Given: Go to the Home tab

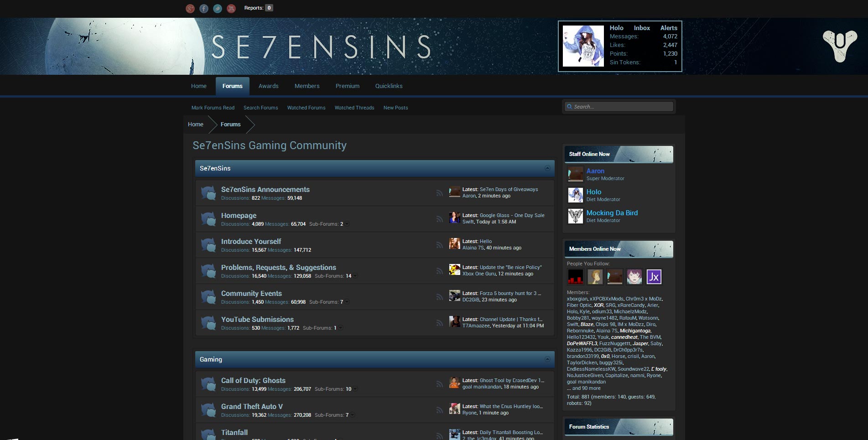Looking at the screenshot, I should coord(199,86).
